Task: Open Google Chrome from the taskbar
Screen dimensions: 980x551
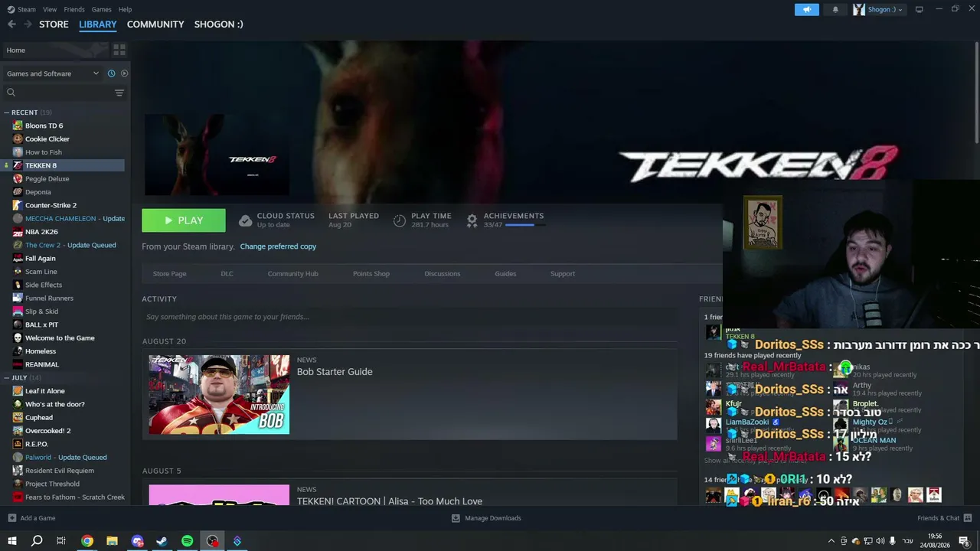Action: pos(87,541)
